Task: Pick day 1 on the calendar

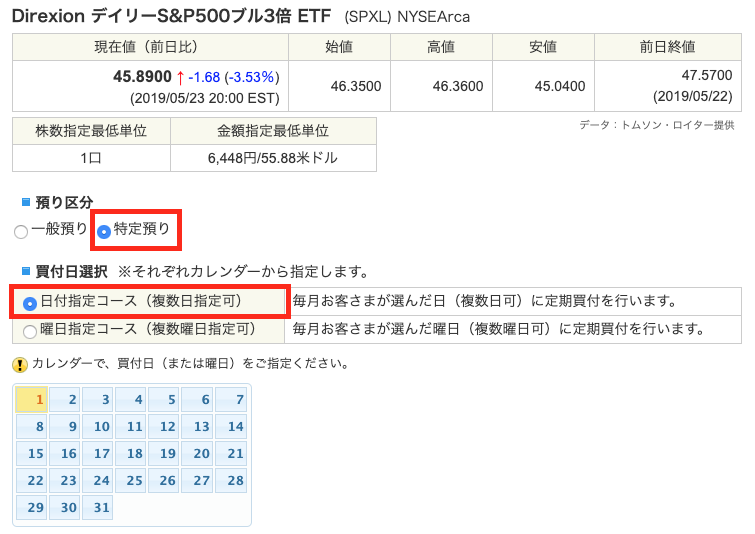Action: click(x=32, y=400)
